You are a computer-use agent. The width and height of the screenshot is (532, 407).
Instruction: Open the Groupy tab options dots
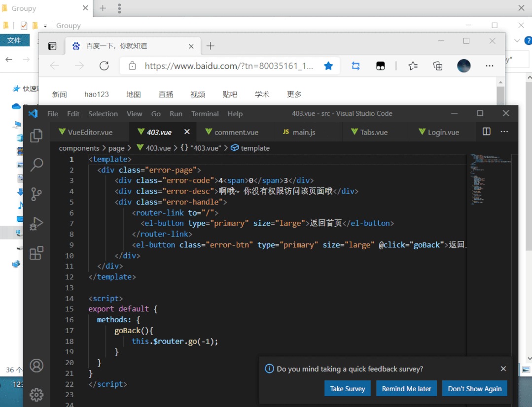coord(119,8)
